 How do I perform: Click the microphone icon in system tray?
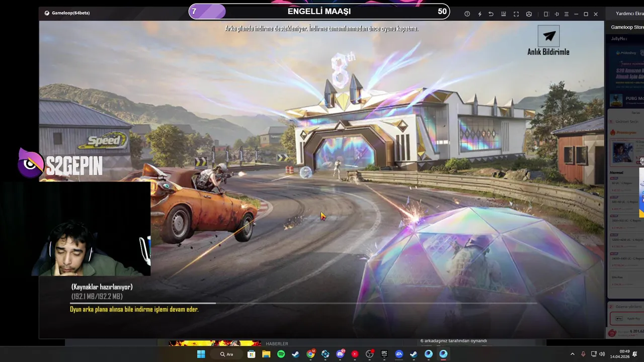tap(583, 354)
